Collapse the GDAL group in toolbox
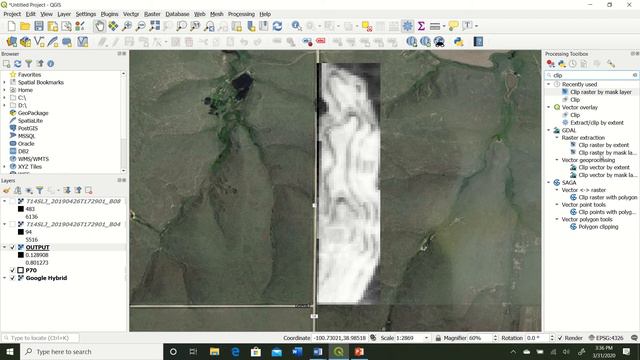 (549, 130)
